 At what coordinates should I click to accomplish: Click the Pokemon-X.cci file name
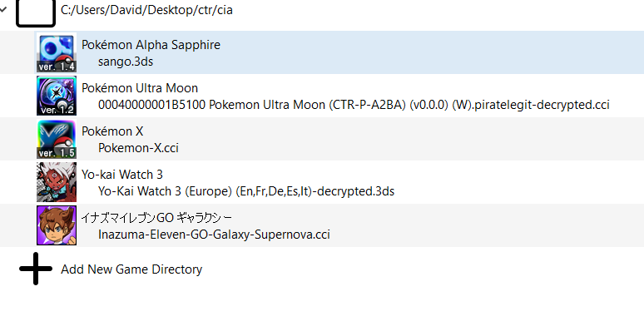[x=138, y=148]
